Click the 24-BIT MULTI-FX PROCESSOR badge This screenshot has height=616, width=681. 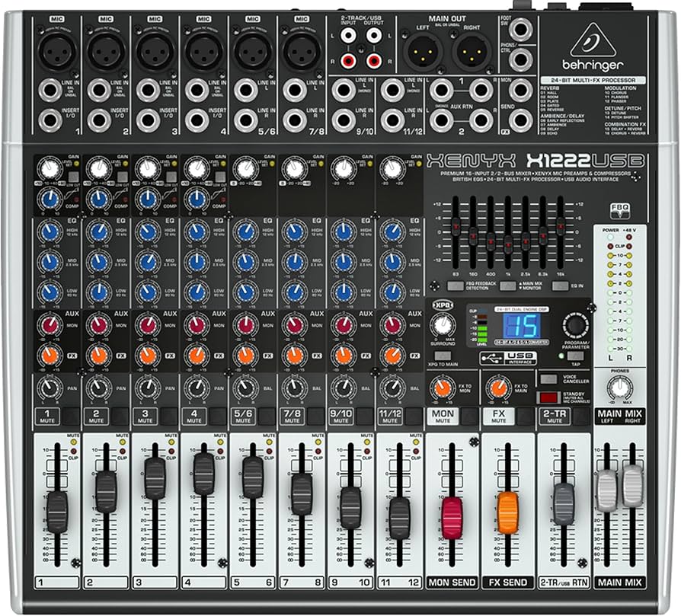tap(593, 80)
